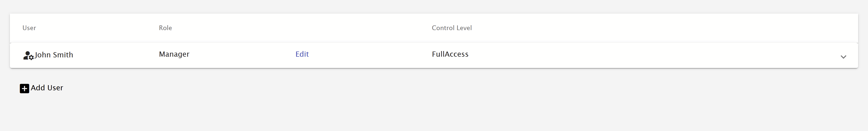The image size is (868, 131).
Task: Click the black plus icon for Add User
Action: [24, 88]
